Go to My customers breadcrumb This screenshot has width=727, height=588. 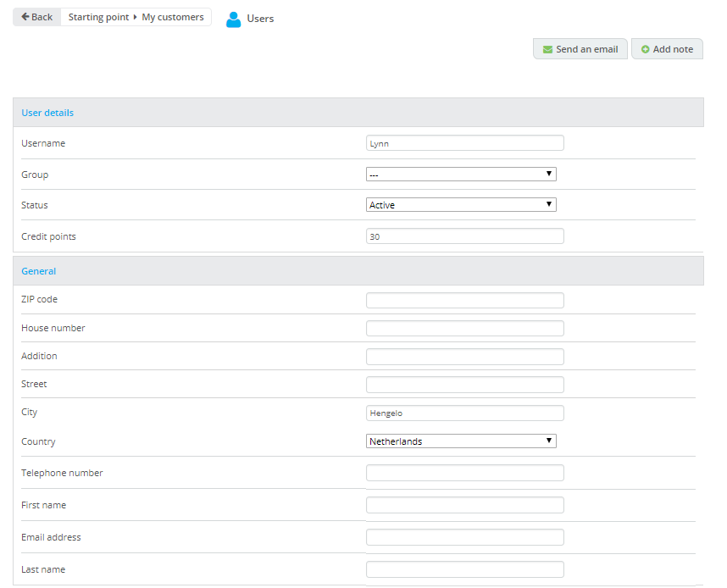(x=173, y=17)
